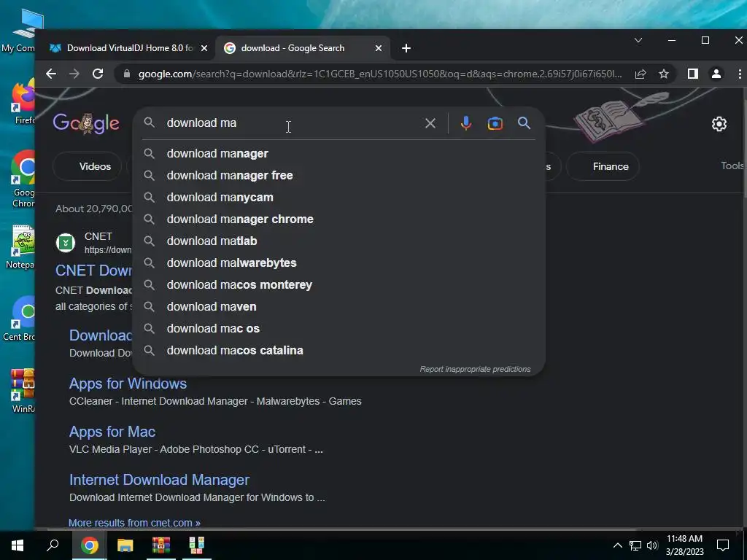Choose suggestion "download maven"
The height and width of the screenshot is (560, 747).
click(x=338, y=307)
